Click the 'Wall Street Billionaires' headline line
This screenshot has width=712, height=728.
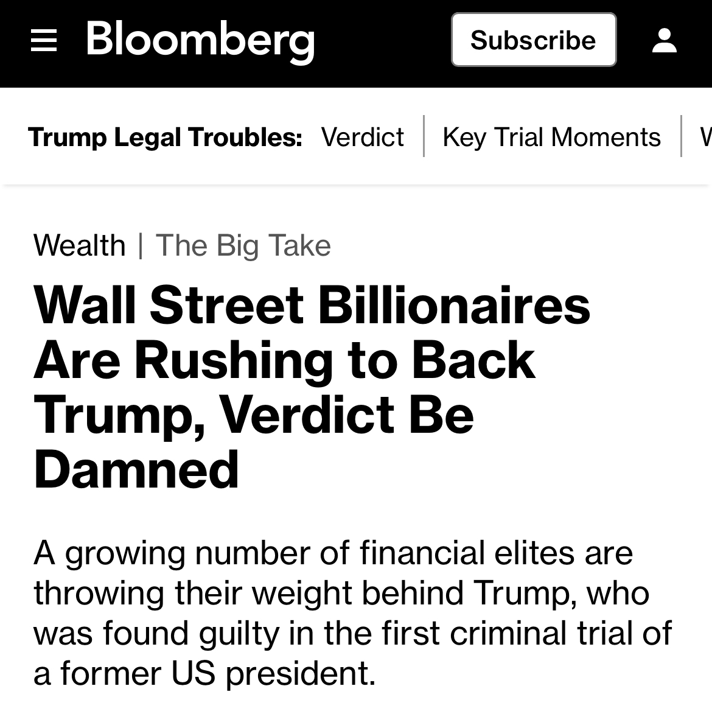[x=312, y=304]
